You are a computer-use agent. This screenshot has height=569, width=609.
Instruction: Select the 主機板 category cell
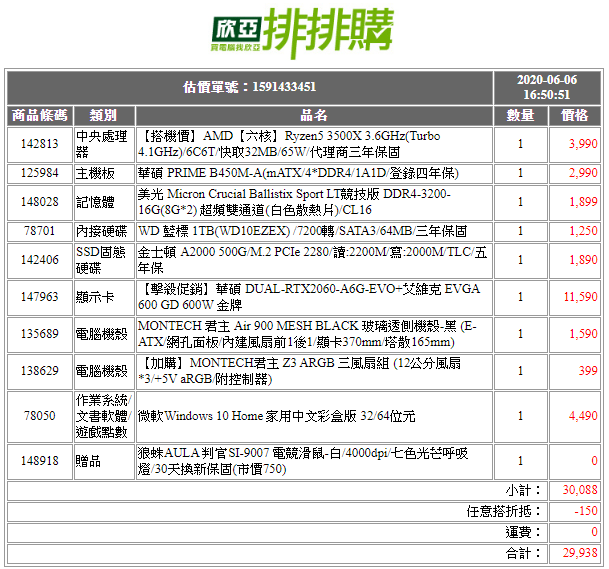point(104,173)
